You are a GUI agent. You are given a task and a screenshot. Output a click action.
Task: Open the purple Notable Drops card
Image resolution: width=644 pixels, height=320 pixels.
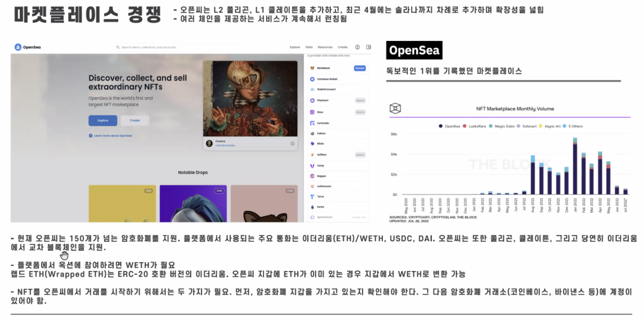point(193,204)
